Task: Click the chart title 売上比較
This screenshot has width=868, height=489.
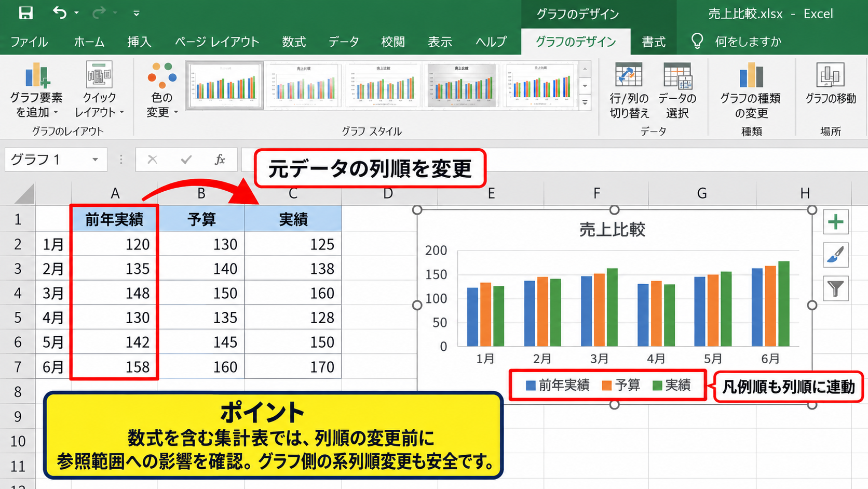Action: pos(612,229)
